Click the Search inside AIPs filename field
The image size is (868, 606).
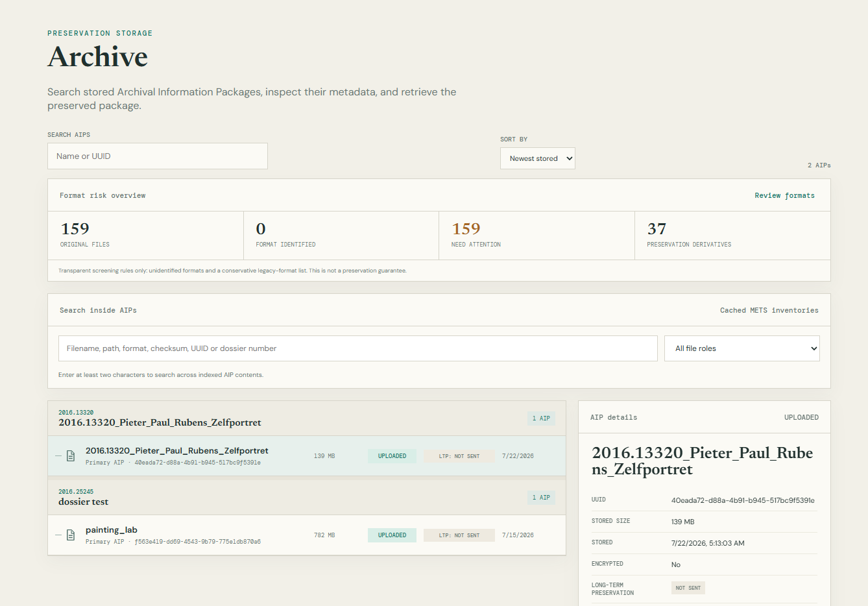click(357, 348)
